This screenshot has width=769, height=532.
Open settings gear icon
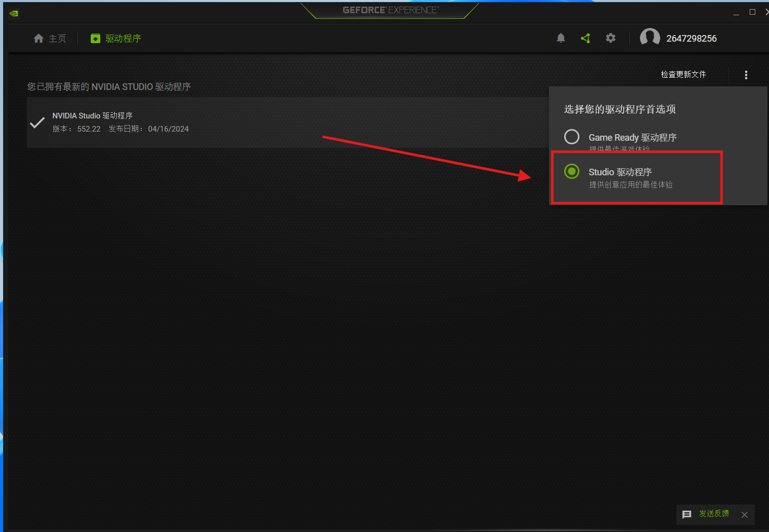pyautogui.click(x=610, y=38)
